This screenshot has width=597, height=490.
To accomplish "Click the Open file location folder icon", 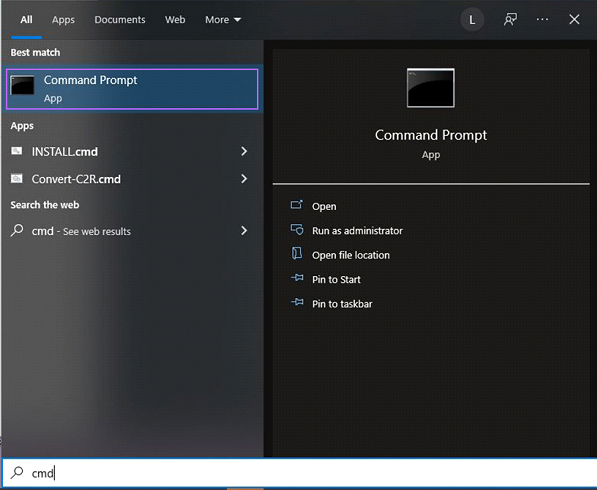I will pos(297,253).
